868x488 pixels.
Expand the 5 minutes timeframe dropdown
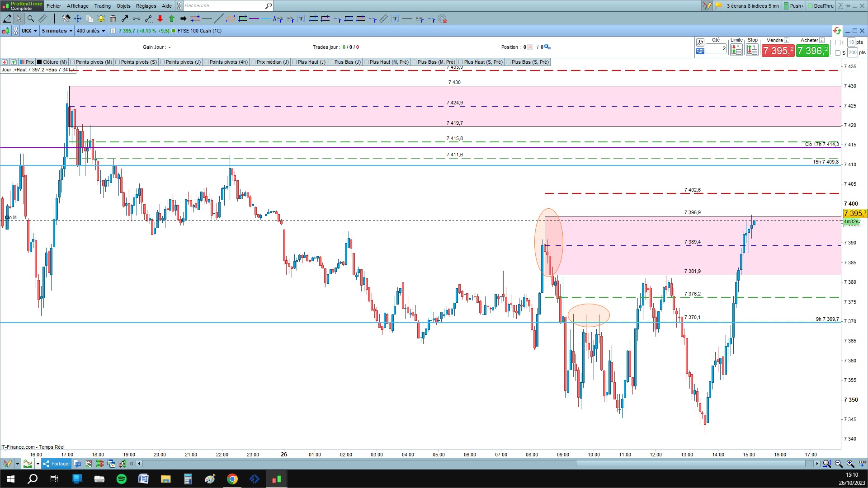(x=57, y=31)
